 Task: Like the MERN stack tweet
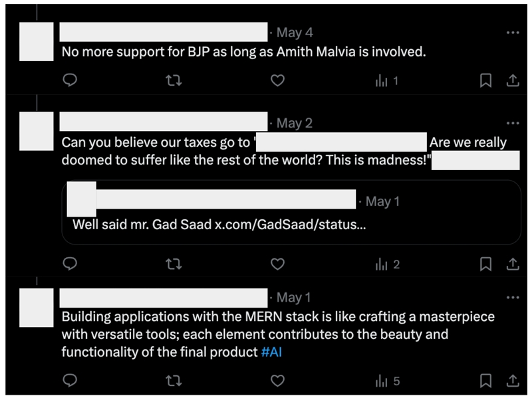[x=277, y=381]
